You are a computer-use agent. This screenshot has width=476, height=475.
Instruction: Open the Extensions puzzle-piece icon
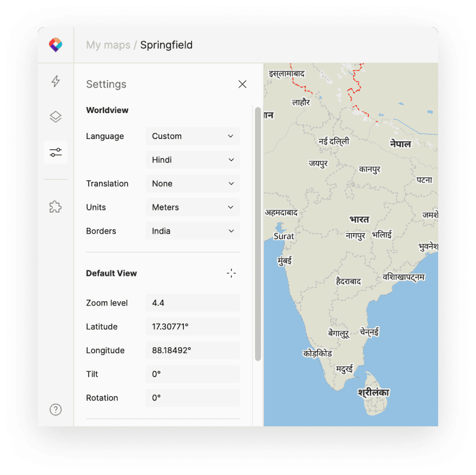click(55, 206)
